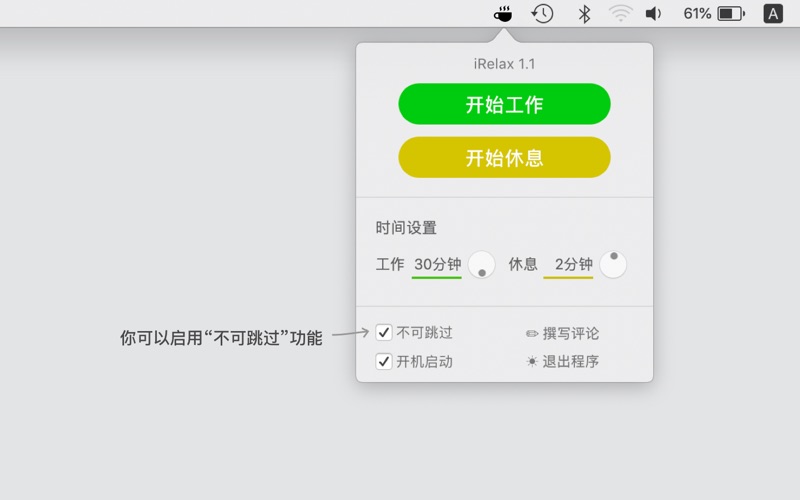The height and width of the screenshot is (500, 800).
Task: Click the pencil icon beside 撰写评论
Action: click(x=532, y=334)
